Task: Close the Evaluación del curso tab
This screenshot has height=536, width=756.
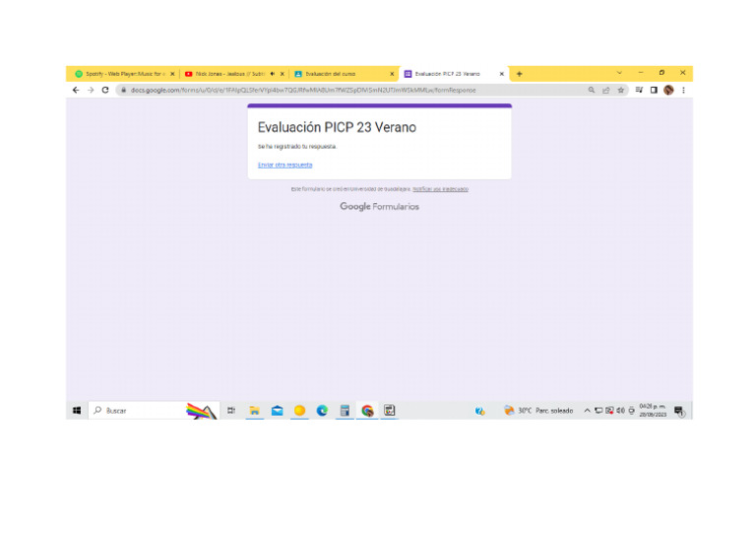Action: click(x=392, y=74)
